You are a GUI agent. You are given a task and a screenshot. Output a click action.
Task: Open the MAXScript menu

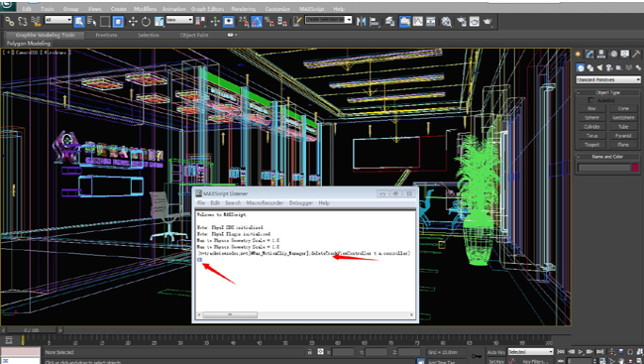click(x=311, y=9)
